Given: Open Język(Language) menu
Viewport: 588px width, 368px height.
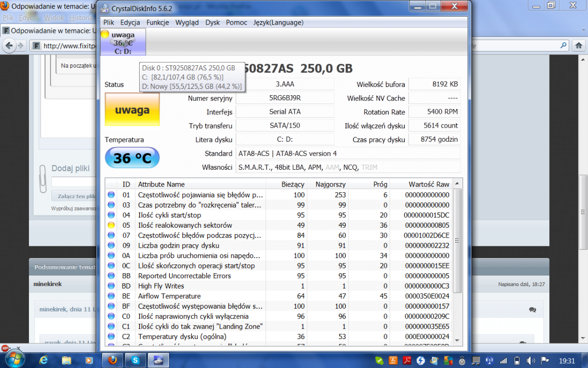Looking at the screenshot, I should 278,23.
